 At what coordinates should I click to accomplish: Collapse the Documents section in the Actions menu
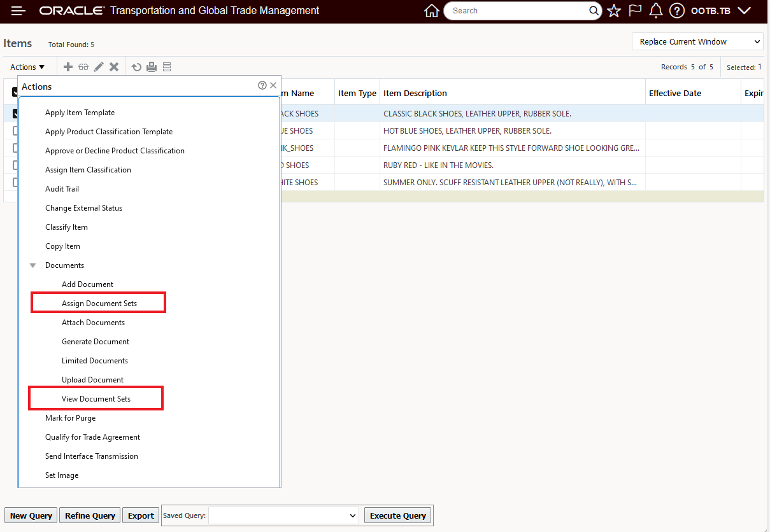[32, 265]
